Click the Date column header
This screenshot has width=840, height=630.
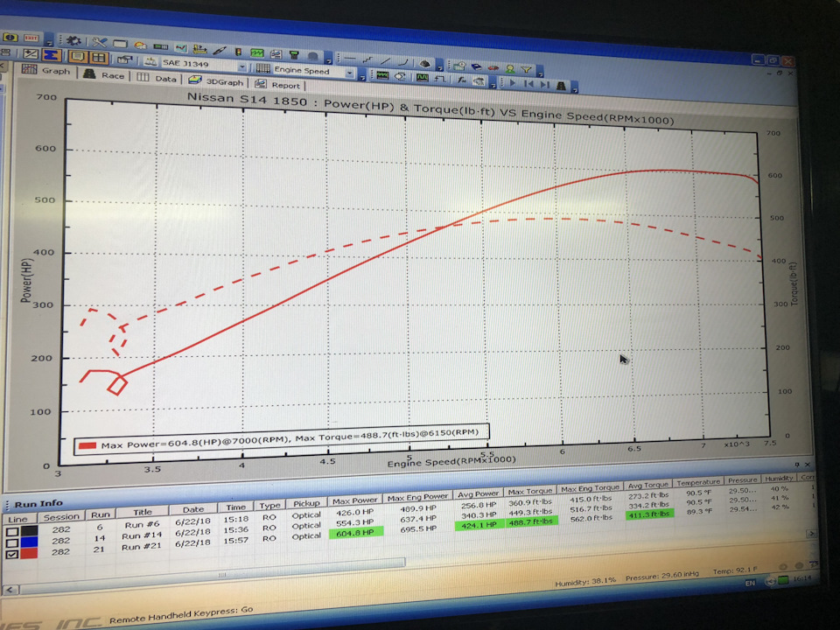click(x=192, y=509)
